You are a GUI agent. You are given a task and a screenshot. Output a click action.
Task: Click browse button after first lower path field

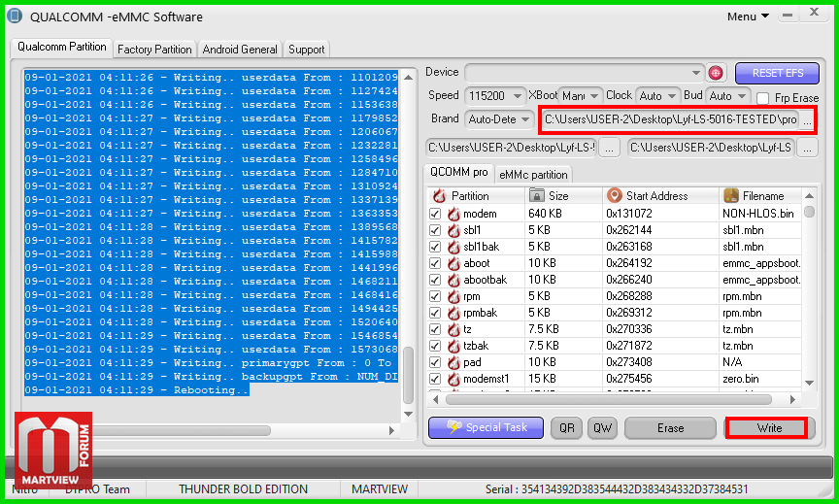point(609,148)
